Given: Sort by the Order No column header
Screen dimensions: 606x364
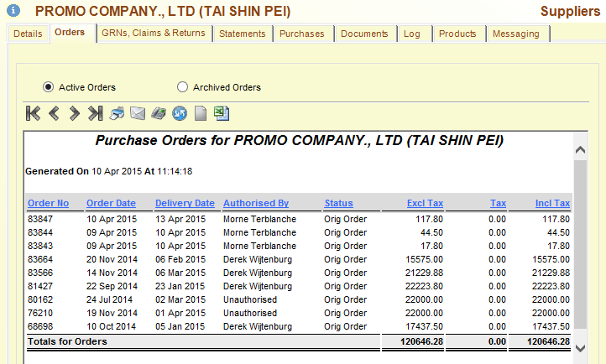Looking at the screenshot, I should point(48,203).
